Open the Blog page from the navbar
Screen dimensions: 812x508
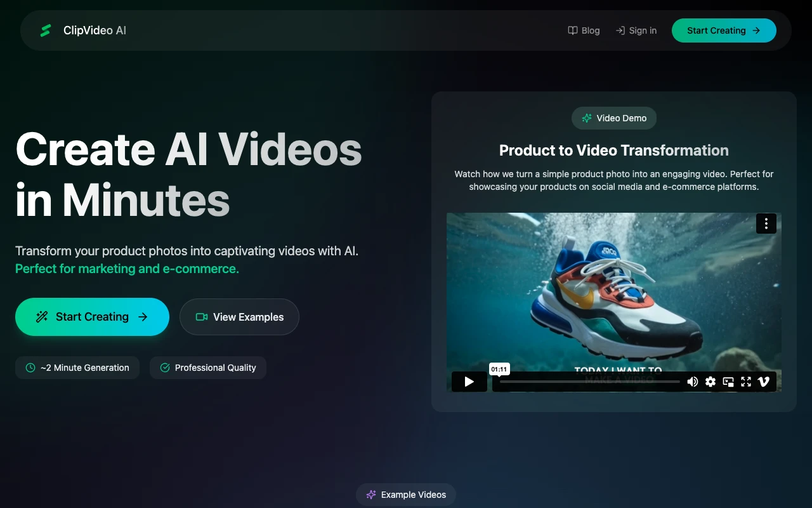click(x=589, y=30)
